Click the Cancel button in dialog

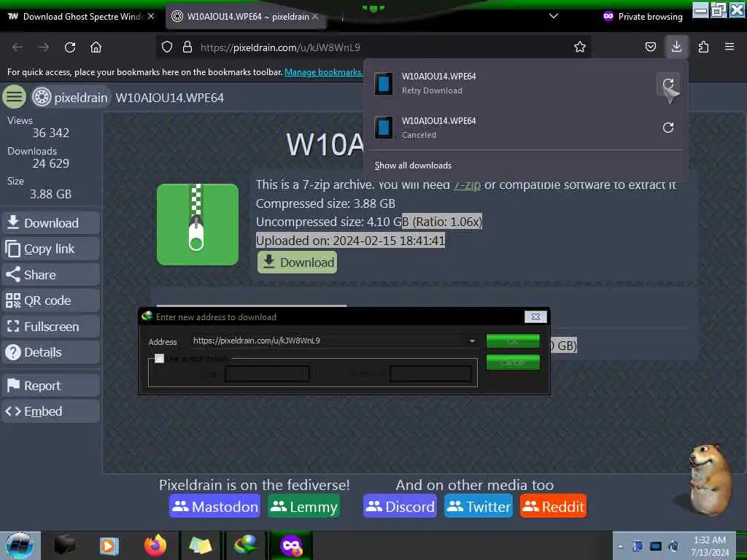pyautogui.click(x=513, y=362)
